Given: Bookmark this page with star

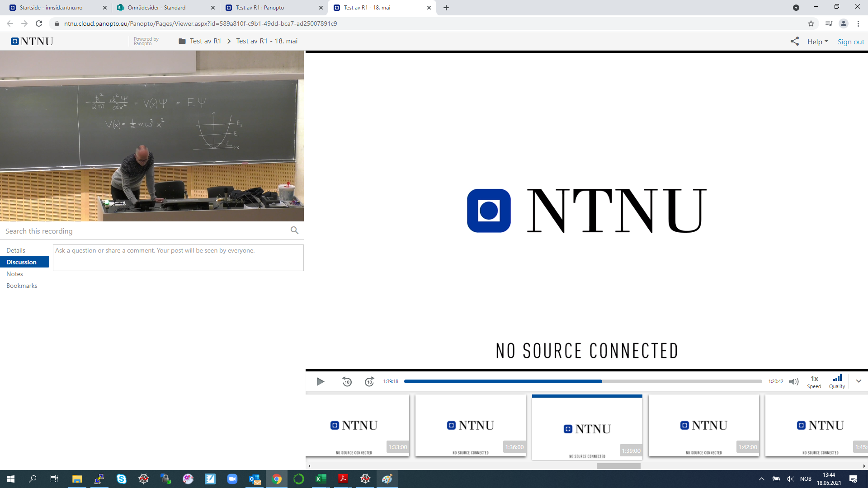Looking at the screenshot, I should [x=811, y=23].
